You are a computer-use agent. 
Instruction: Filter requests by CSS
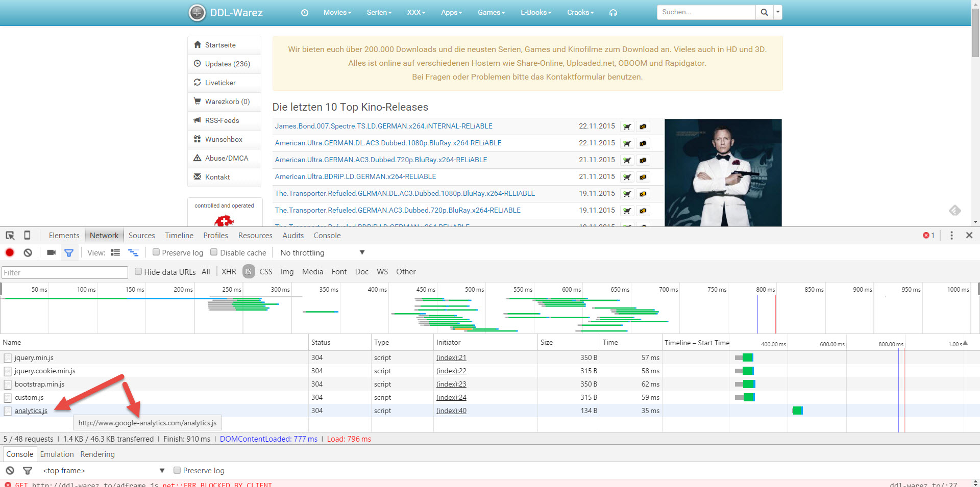(x=265, y=272)
